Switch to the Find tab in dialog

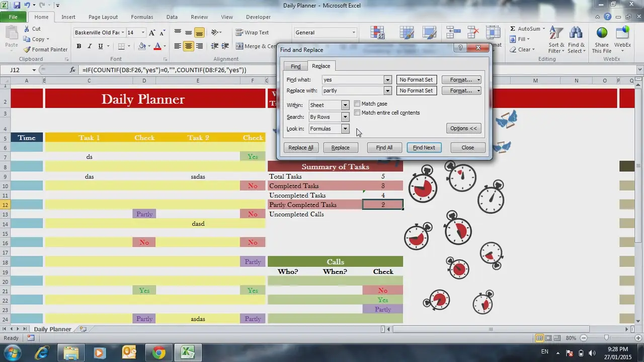[296, 66]
